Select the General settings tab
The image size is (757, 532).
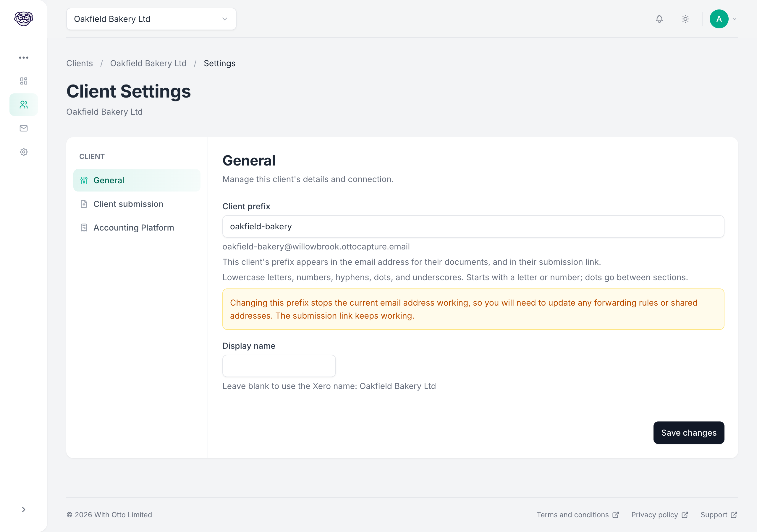[137, 180]
